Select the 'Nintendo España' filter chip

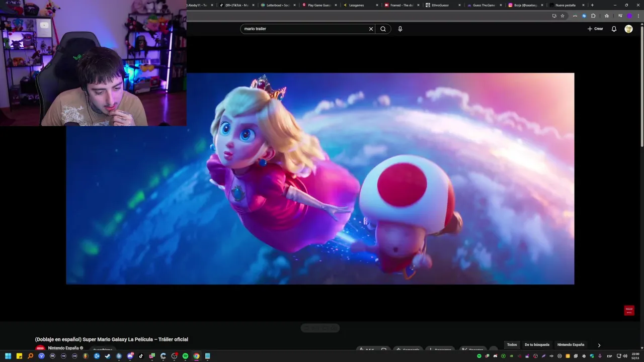click(571, 345)
